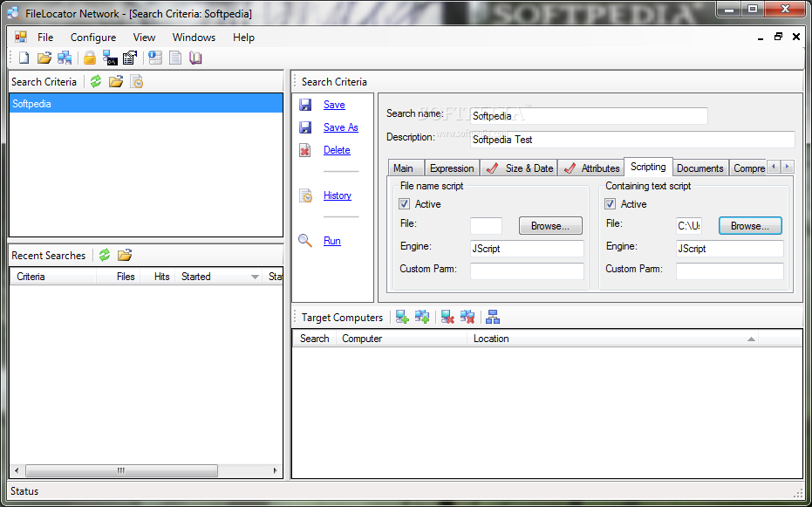Click the network hierarchy icon in Target Computers

(493, 317)
